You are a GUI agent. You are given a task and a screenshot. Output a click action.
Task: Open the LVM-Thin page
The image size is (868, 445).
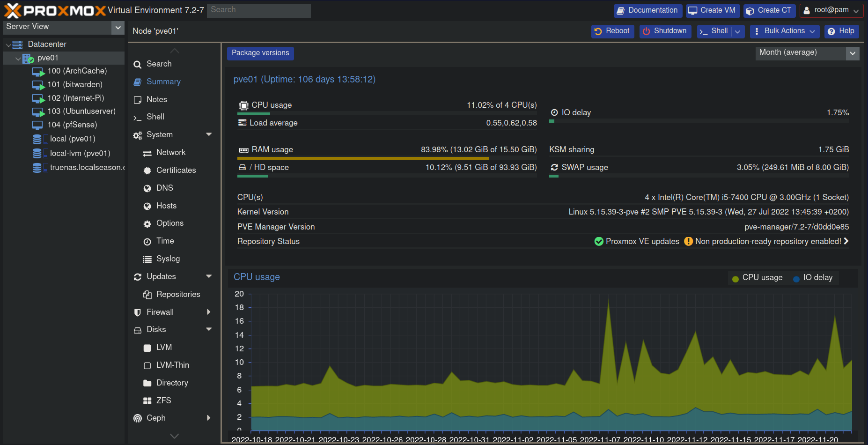(x=173, y=365)
